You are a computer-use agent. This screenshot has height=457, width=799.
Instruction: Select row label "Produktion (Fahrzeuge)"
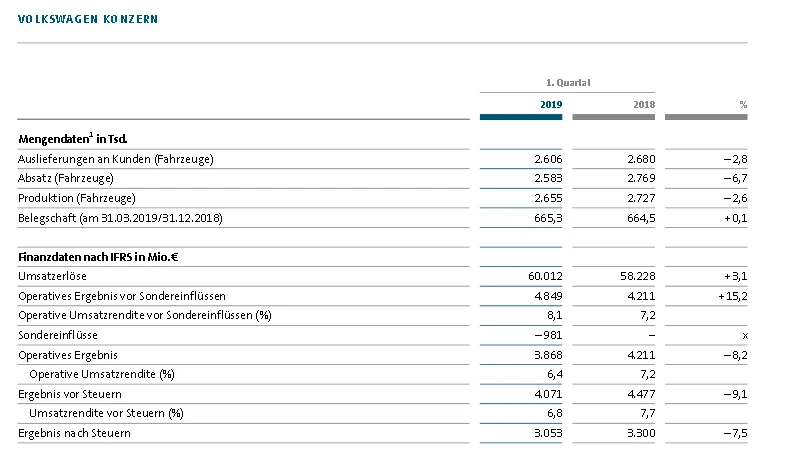(x=76, y=198)
